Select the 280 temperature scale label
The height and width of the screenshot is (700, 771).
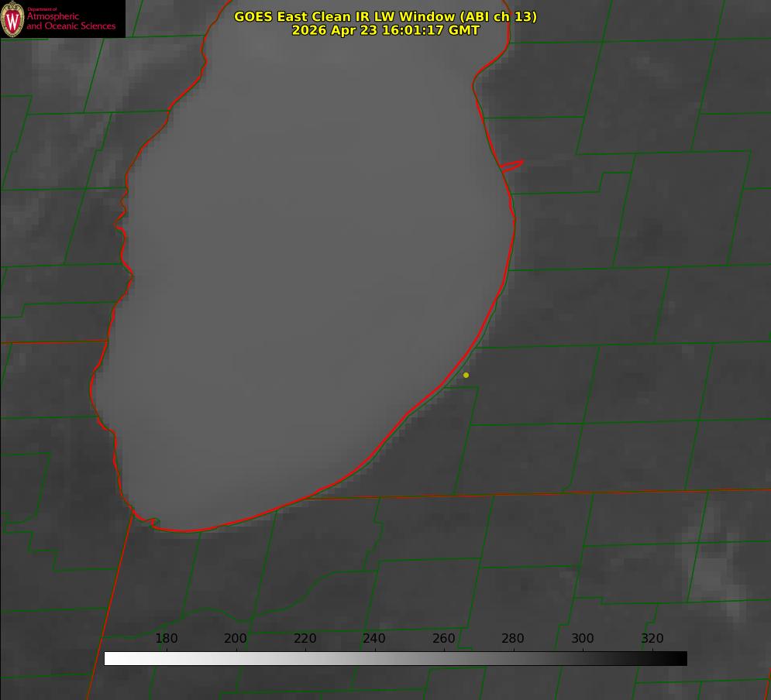point(513,638)
